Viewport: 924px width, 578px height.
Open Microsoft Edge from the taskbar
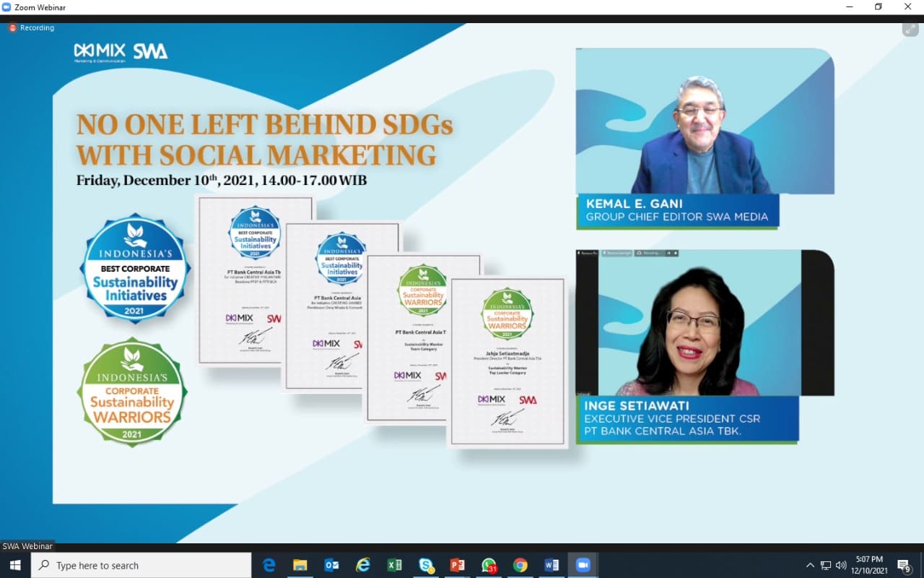(x=269, y=565)
